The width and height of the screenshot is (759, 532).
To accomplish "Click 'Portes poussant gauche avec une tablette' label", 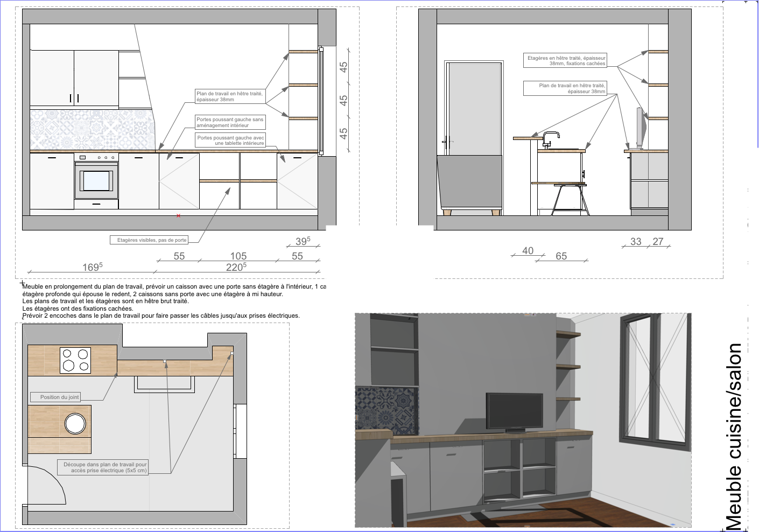I will coord(230,141).
